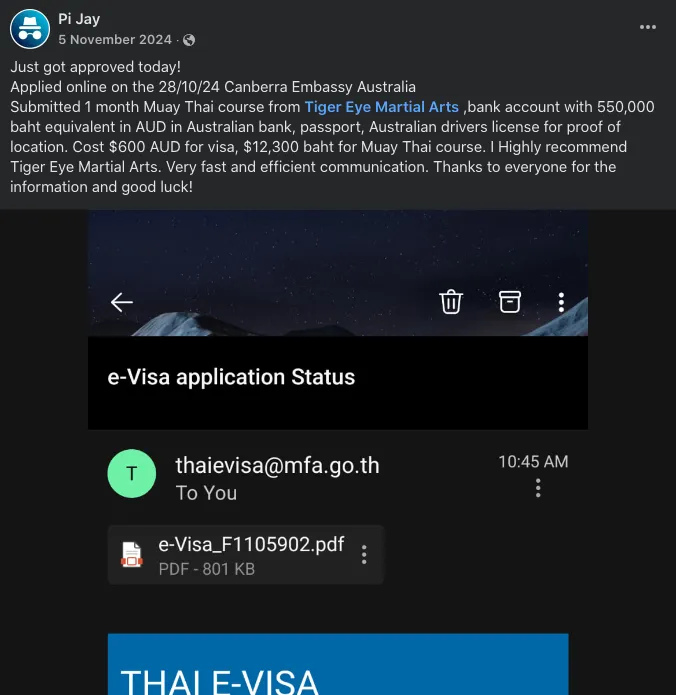This screenshot has width=676, height=695.
Task: Click the e-Visa application Status subject
Action: 231,377
